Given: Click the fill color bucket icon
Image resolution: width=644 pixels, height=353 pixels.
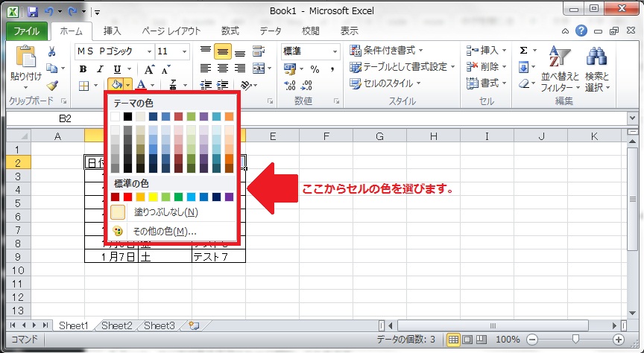Looking at the screenshot, I should coord(116,85).
